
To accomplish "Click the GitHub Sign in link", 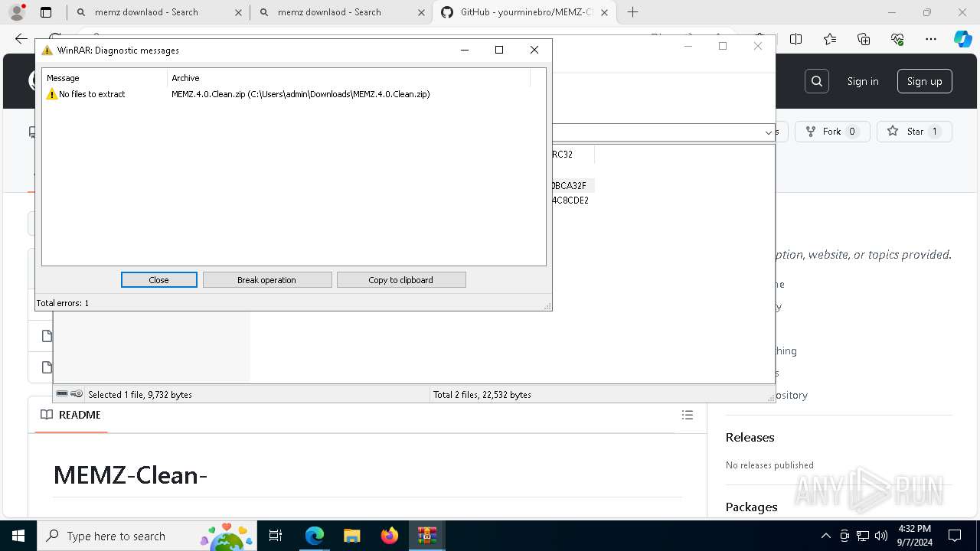I will point(863,81).
